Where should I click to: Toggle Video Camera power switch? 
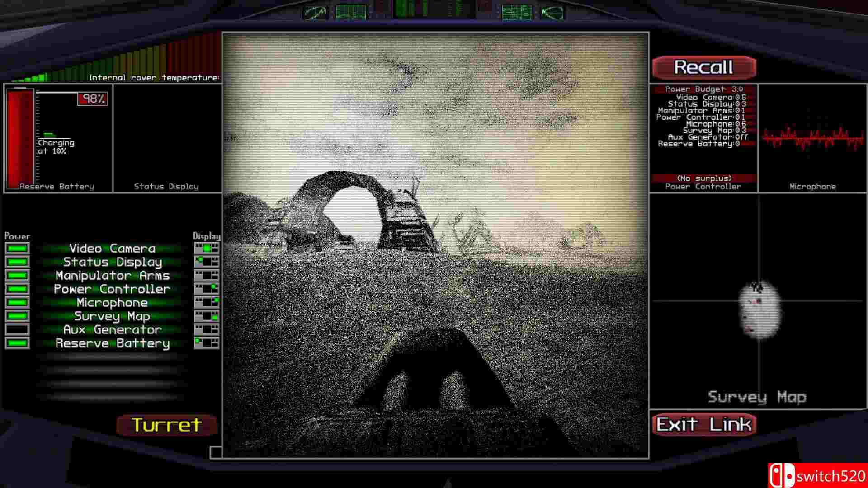pyautogui.click(x=17, y=249)
